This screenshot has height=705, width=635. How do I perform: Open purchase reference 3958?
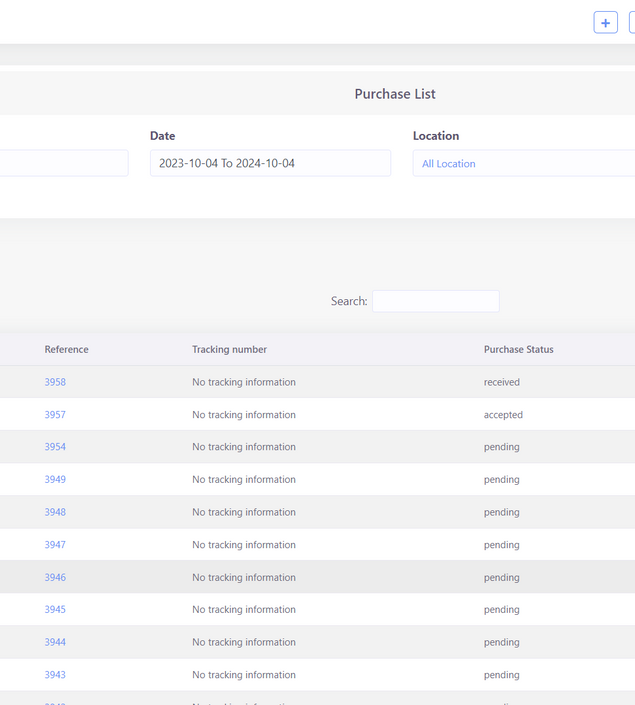[55, 382]
